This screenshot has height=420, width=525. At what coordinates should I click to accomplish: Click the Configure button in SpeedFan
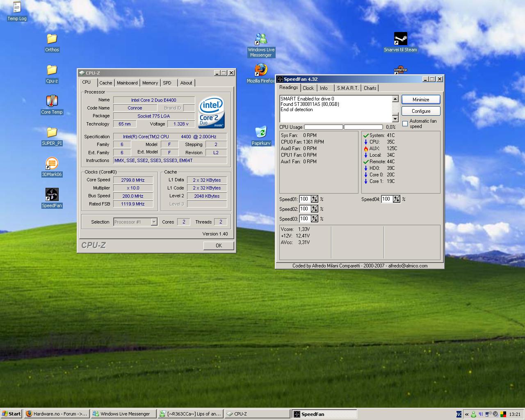pyautogui.click(x=421, y=111)
